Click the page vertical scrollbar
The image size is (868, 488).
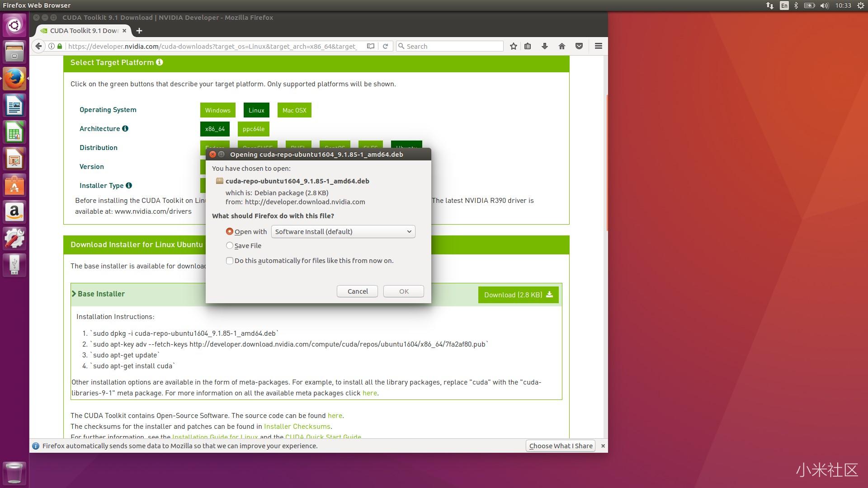click(x=606, y=163)
